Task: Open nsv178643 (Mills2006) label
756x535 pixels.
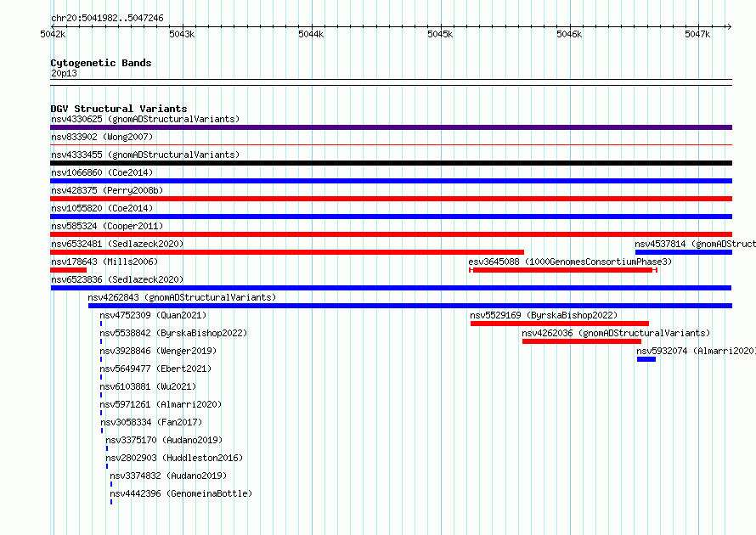Action: tap(104, 262)
